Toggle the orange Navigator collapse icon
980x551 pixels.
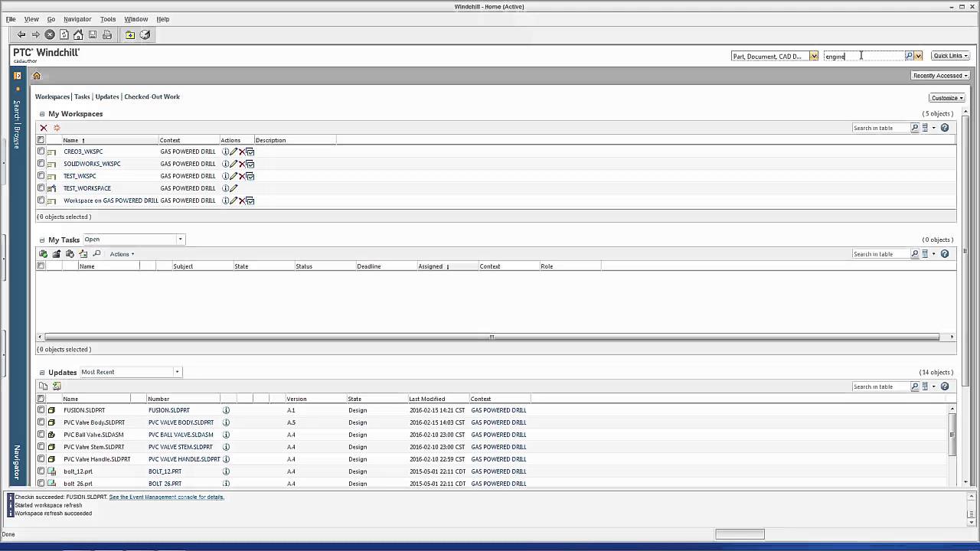pos(18,76)
